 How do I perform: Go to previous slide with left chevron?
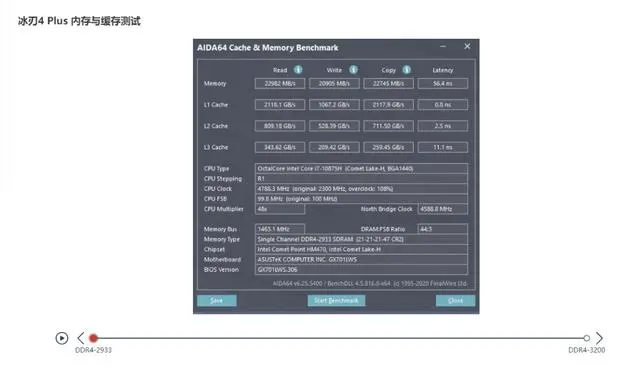[x=80, y=338]
